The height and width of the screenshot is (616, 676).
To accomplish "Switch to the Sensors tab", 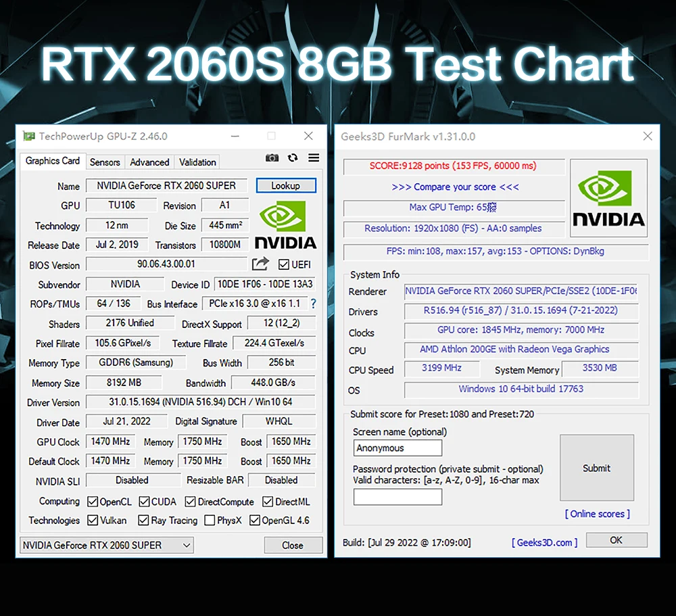I will tap(105, 162).
